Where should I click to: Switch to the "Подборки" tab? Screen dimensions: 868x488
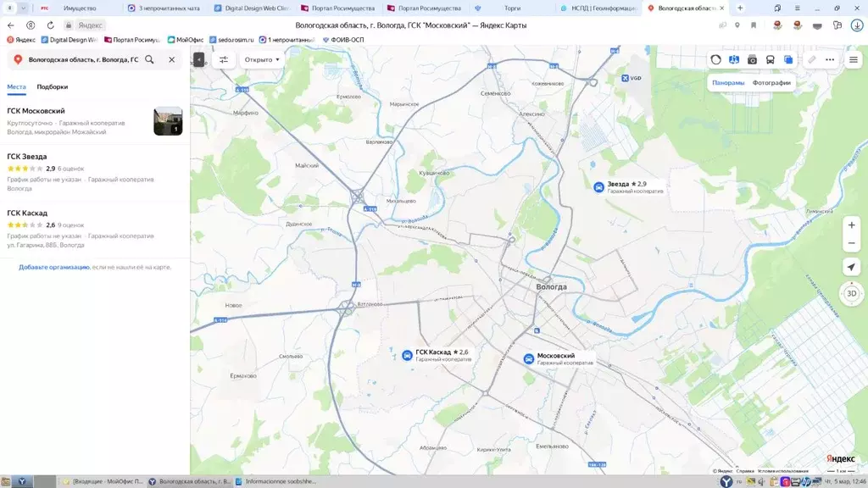point(53,86)
